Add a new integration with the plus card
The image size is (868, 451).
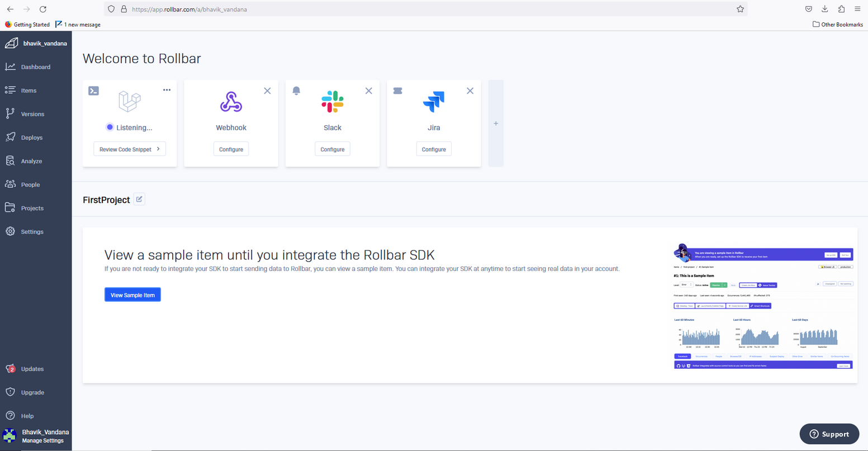(496, 124)
